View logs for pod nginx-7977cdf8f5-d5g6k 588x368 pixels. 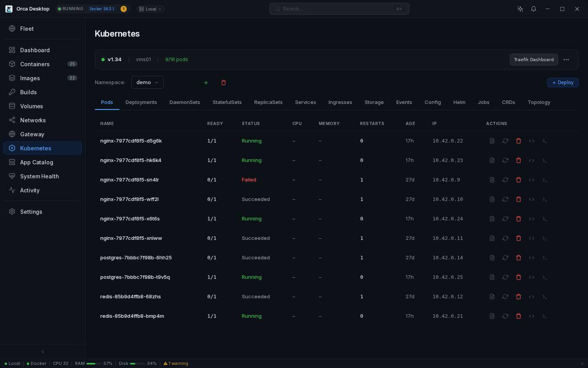pyautogui.click(x=492, y=141)
